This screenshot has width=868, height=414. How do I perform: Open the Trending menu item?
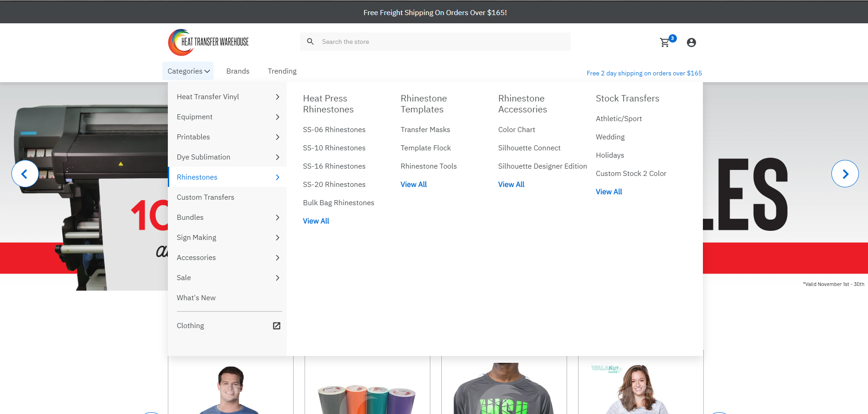point(282,71)
